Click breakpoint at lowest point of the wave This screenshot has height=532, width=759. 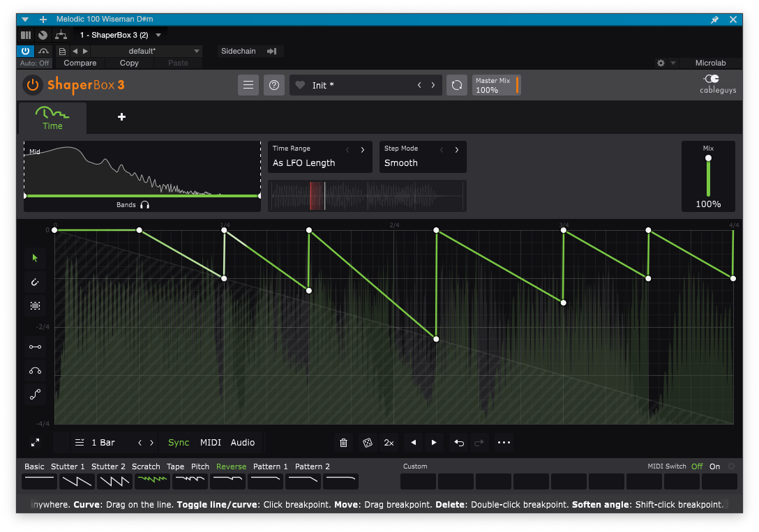[436, 340]
